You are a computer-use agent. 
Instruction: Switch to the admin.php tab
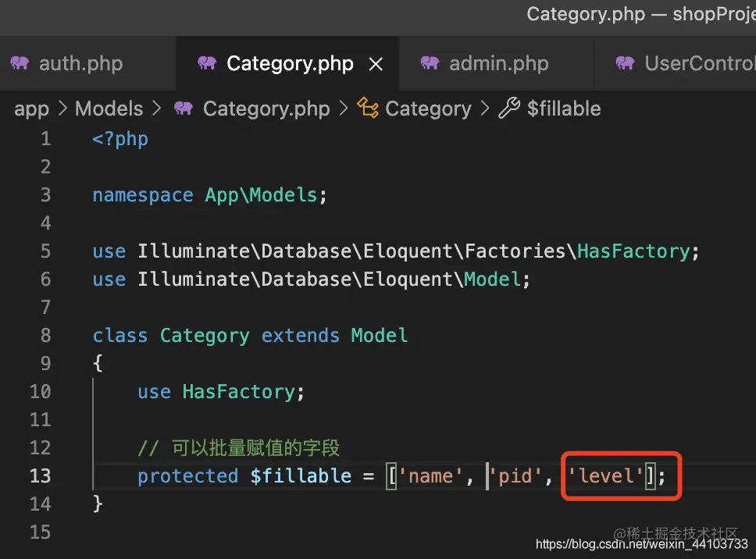click(x=497, y=63)
